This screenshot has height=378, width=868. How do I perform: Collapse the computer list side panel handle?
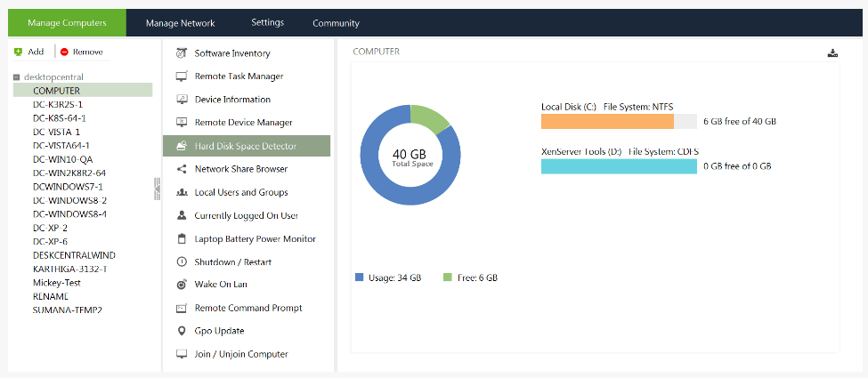point(158,189)
